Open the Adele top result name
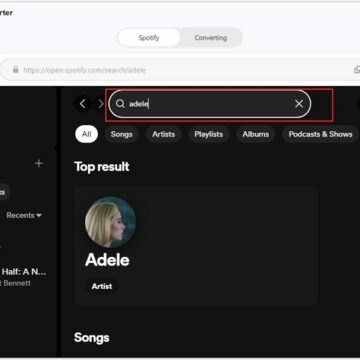Image resolution: width=360 pixels, height=360 pixels. tap(107, 260)
